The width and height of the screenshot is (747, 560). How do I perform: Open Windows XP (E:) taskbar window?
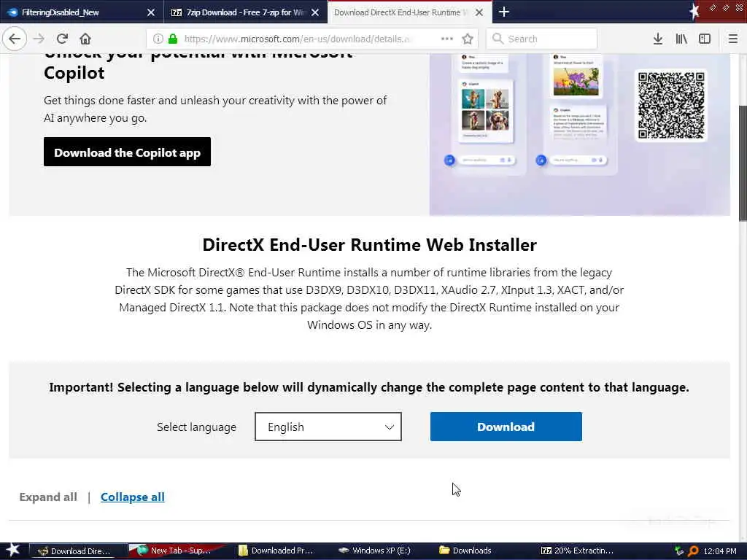374,551
